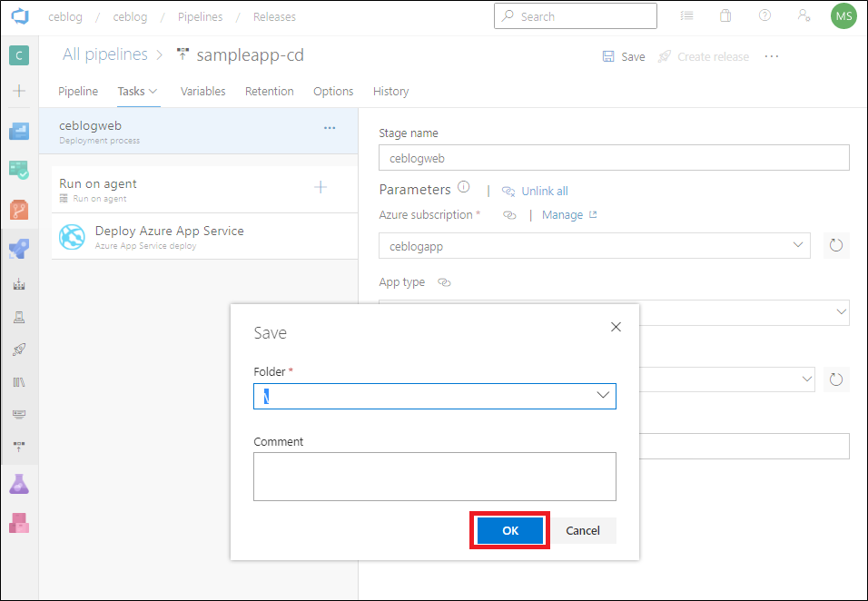Switch to the History tab
Image resolution: width=868 pixels, height=601 pixels.
click(390, 92)
